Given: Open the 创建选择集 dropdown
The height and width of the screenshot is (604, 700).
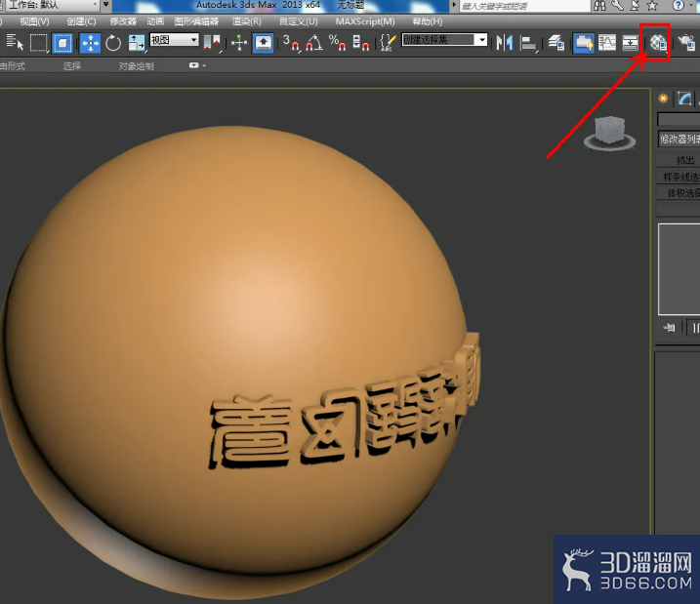Looking at the screenshot, I should point(444,40).
